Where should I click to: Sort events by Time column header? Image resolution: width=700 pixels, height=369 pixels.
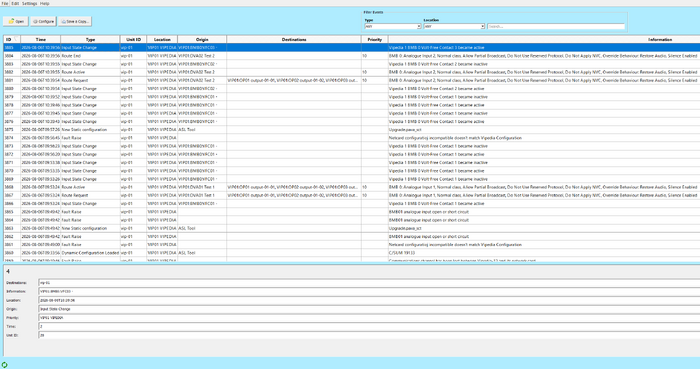click(x=41, y=39)
